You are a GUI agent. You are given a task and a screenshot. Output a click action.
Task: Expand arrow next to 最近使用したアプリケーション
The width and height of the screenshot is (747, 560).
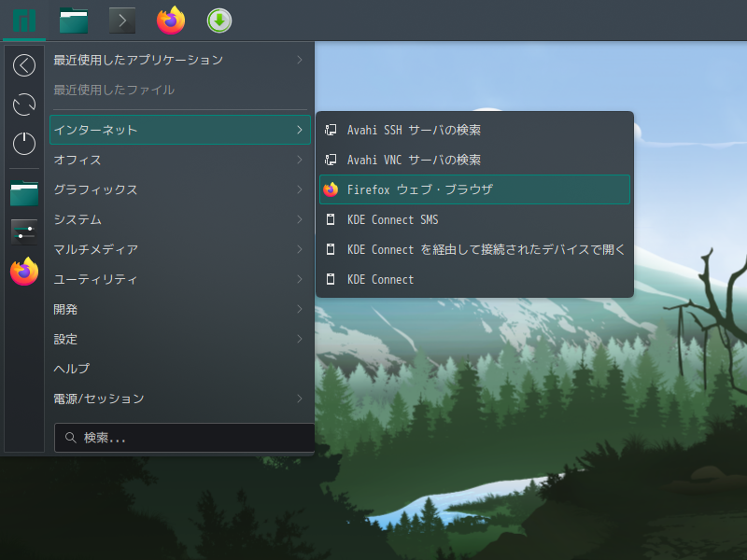300,60
